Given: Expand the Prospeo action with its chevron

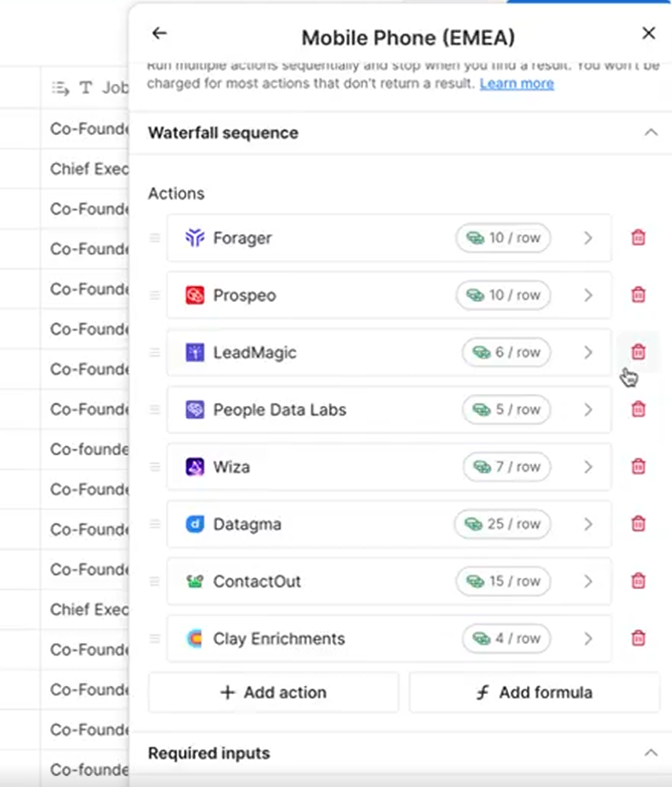Looking at the screenshot, I should pyautogui.click(x=588, y=295).
